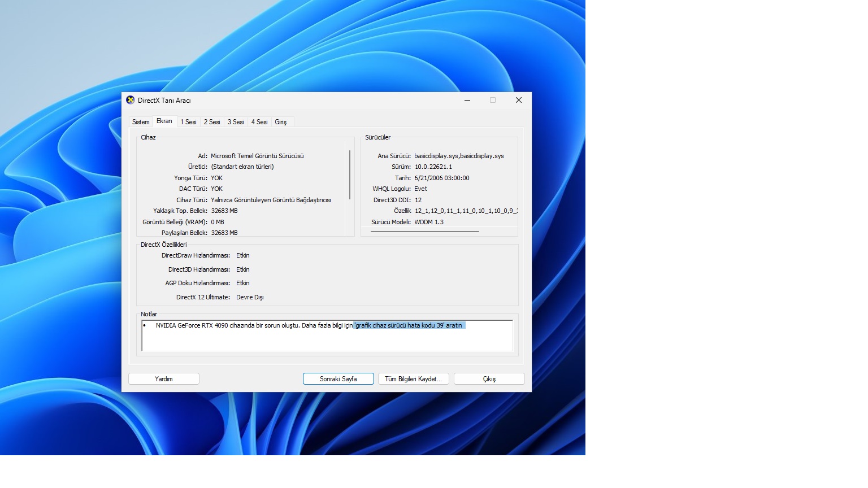
Task: Click inside the Notlar text box
Action: click(x=327, y=335)
